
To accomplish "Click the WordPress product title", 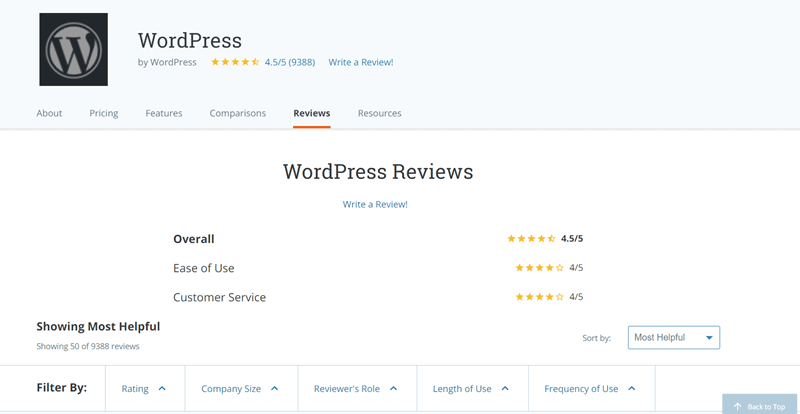I will coord(190,40).
